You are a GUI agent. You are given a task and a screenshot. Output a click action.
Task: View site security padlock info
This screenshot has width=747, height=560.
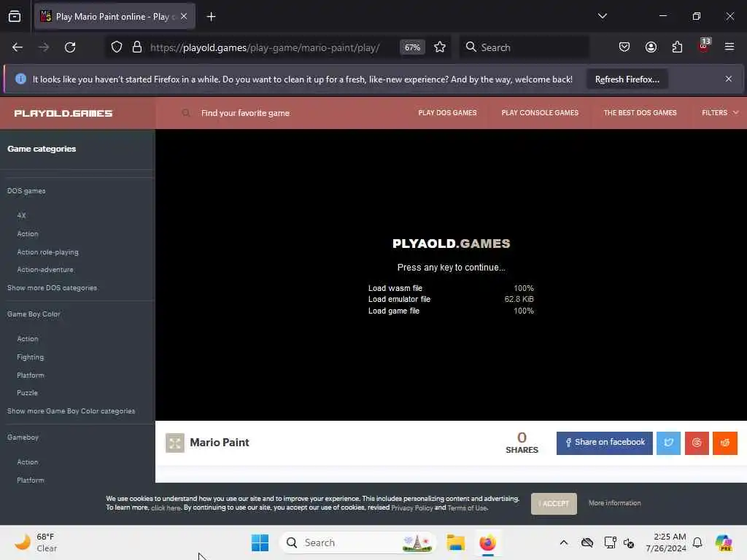(137, 47)
